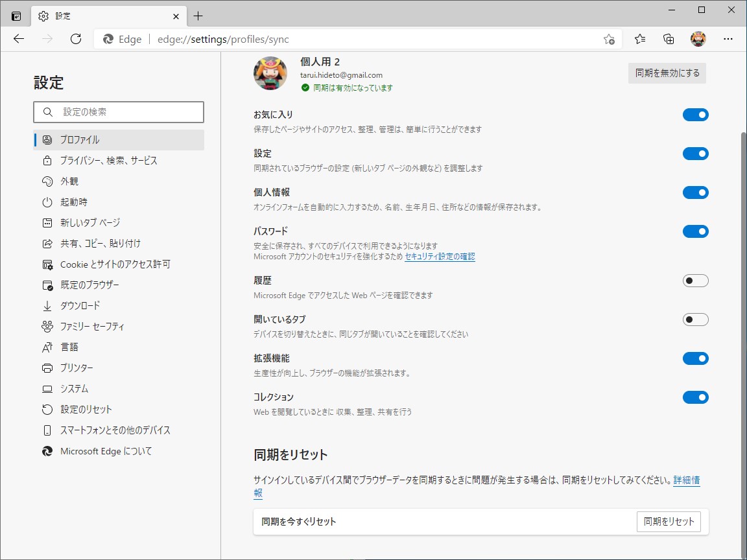Enable 履歴 sync toggle

point(695,281)
